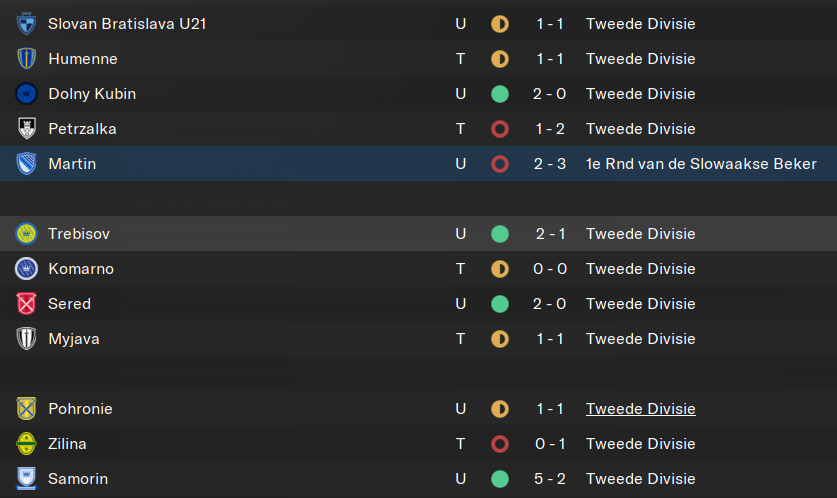Click the red loss indicator for Martin
Viewport: 837px width, 498px height.
click(x=500, y=164)
